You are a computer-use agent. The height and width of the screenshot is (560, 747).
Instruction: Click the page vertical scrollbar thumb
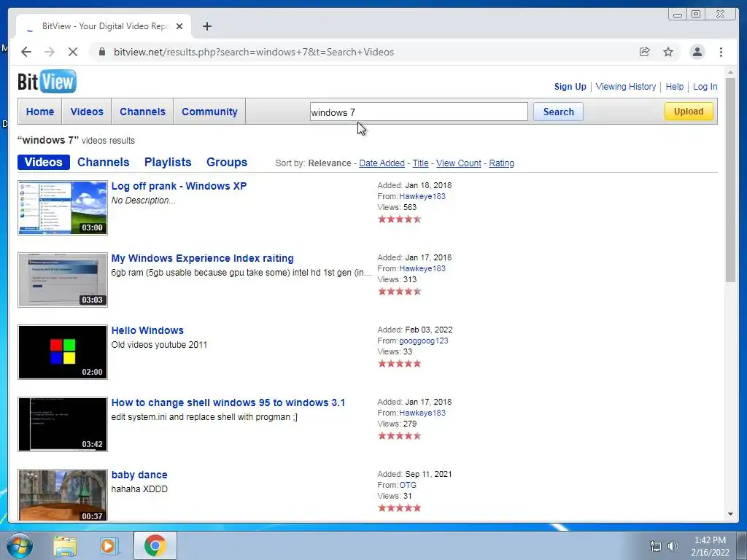click(730, 181)
